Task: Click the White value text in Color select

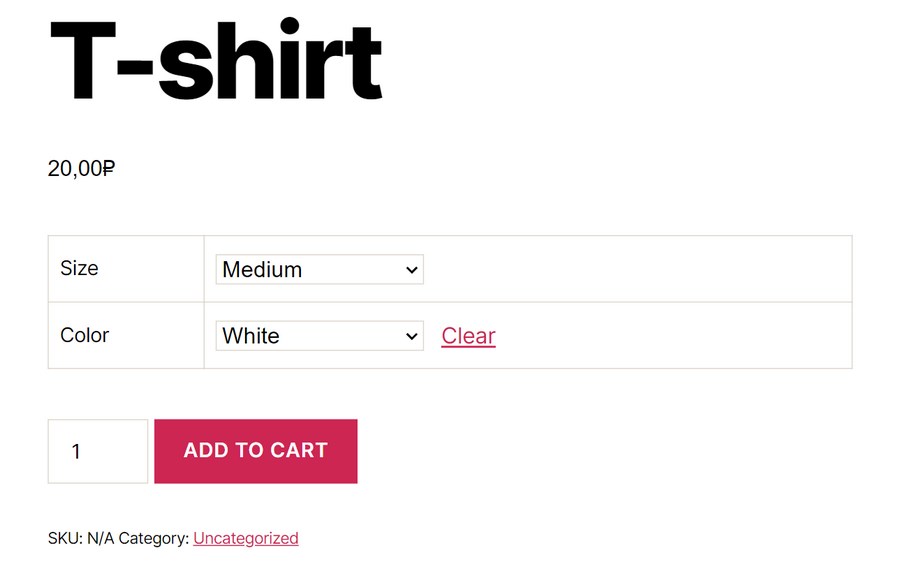Action: pyautogui.click(x=251, y=336)
